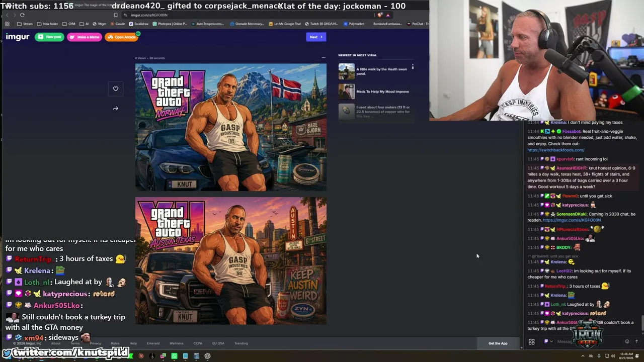Open more options beside Newest in Most Viral
The image size is (644, 362).
pos(413,66)
